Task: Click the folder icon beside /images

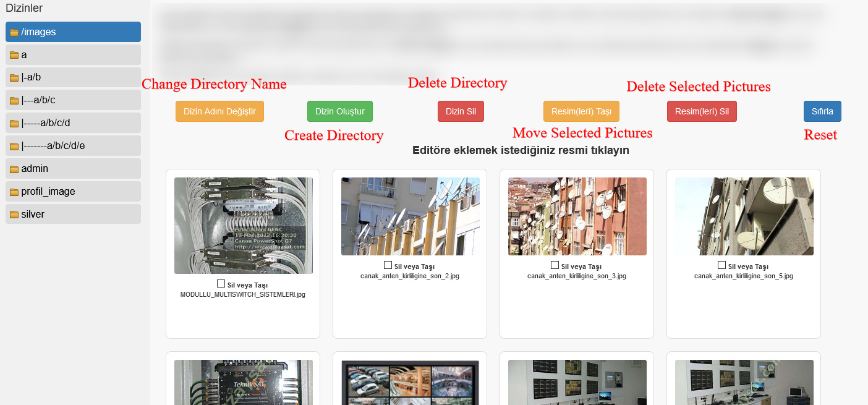Action: [14, 32]
